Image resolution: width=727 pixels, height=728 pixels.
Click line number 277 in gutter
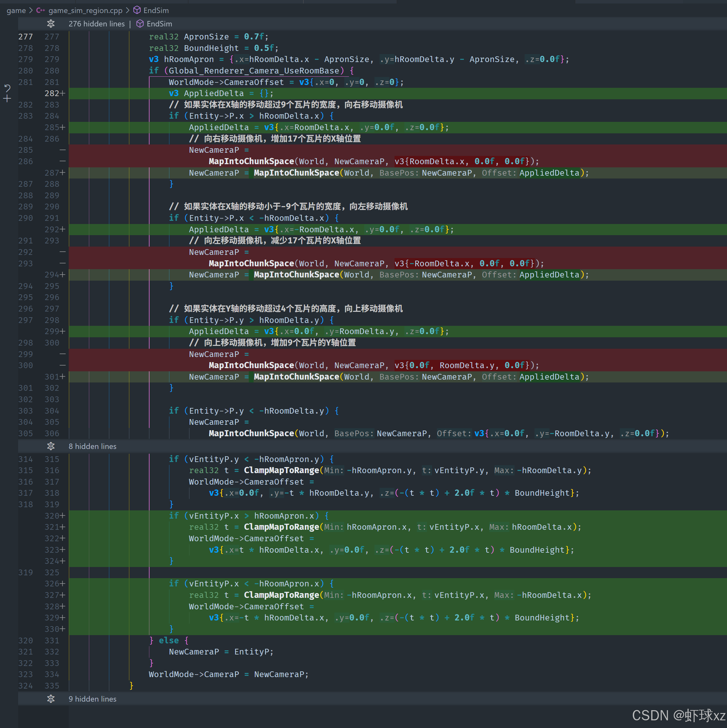[x=26, y=37]
